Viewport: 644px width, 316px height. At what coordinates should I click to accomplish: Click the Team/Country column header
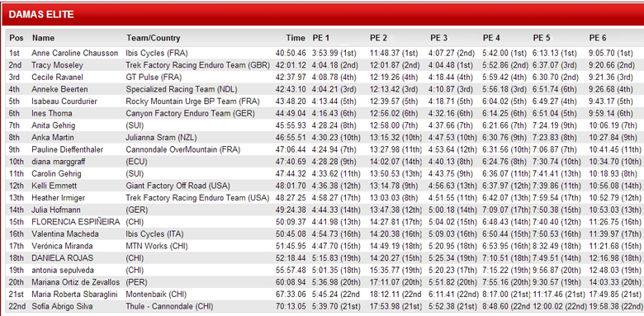point(154,38)
